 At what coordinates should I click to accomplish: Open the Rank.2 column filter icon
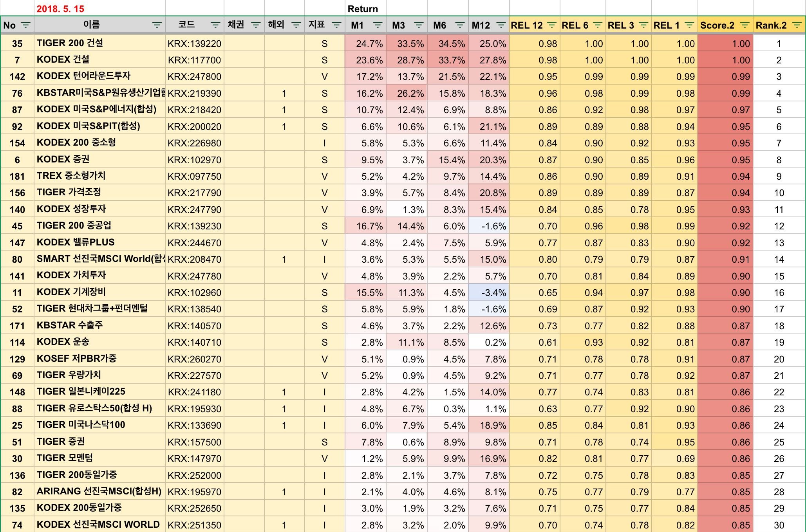tap(797, 25)
